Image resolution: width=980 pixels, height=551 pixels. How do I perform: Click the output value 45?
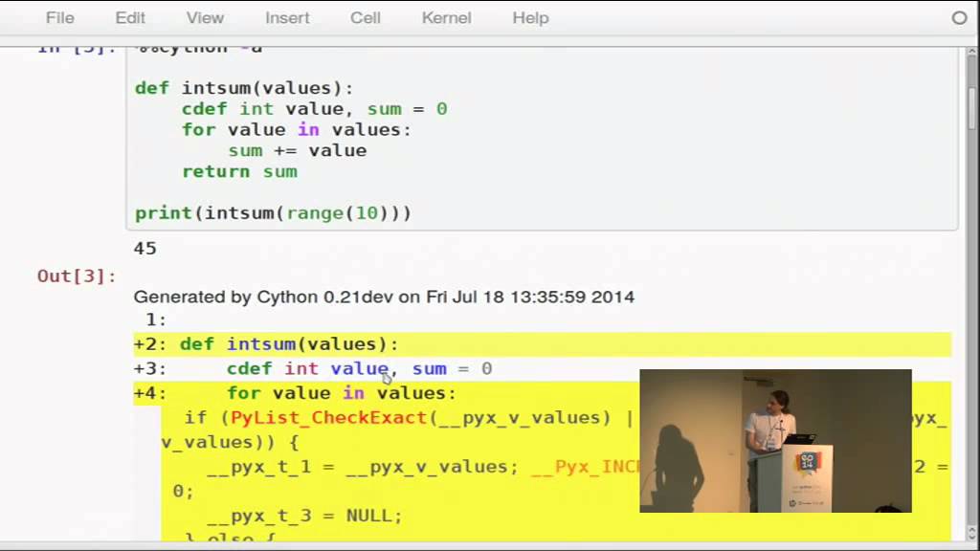145,249
